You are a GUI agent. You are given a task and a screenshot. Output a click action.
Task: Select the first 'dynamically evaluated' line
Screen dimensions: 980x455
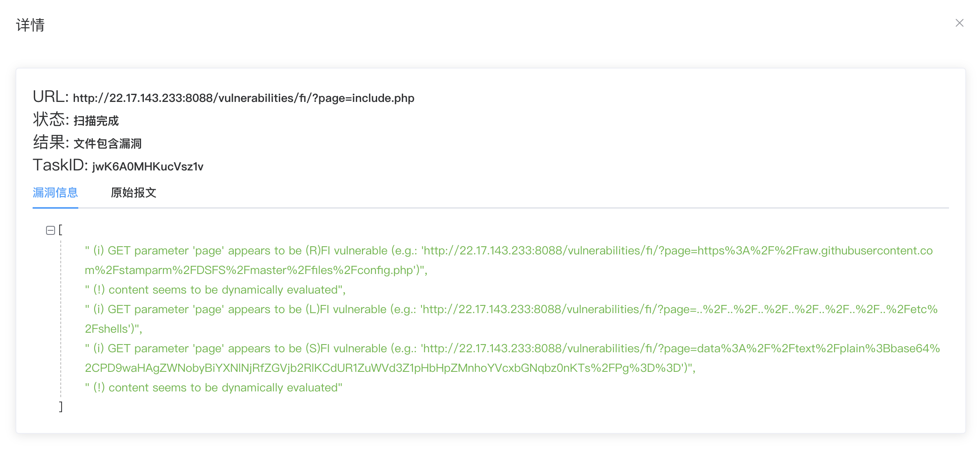pos(215,290)
